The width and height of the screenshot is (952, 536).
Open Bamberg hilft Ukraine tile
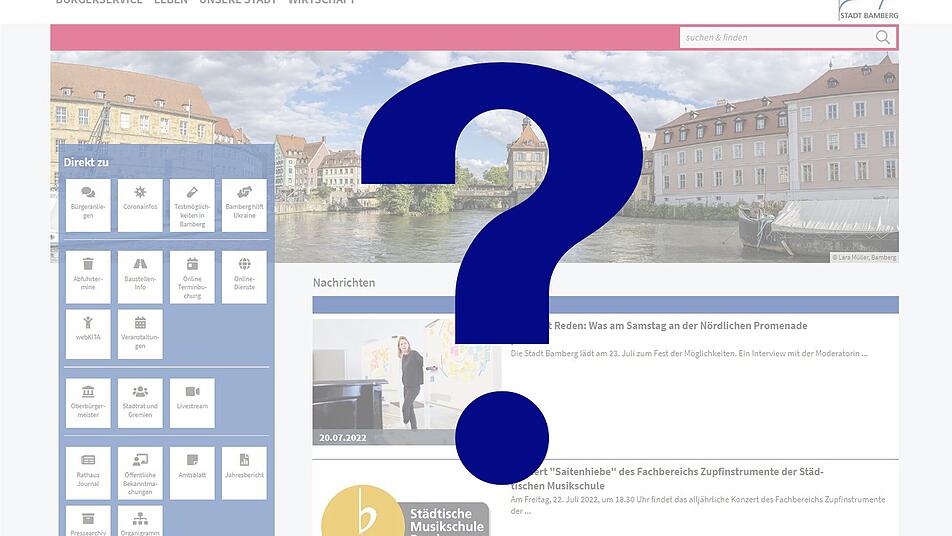pos(244,205)
